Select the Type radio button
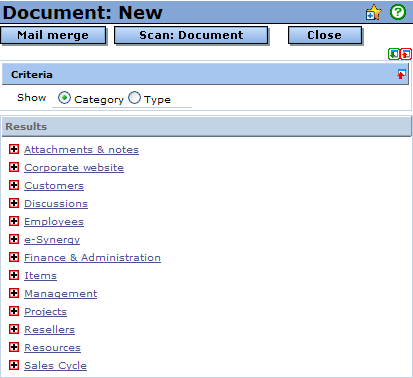The height and width of the screenshot is (378, 413). 134,98
